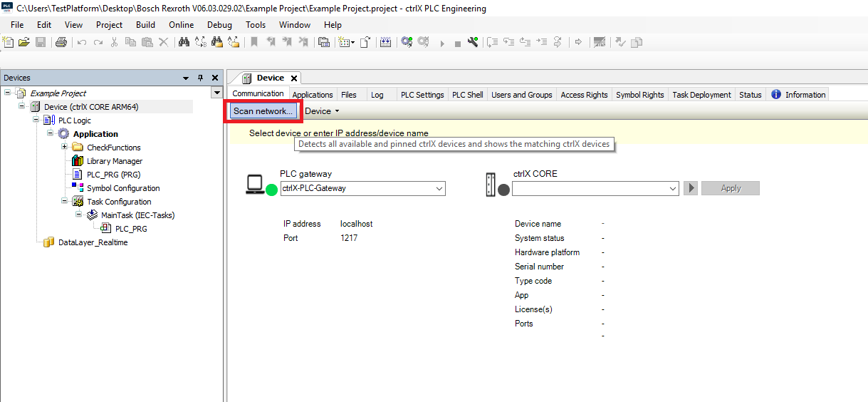Click the Print toolbar icon
This screenshot has height=402, width=868.
(x=61, y=43)
